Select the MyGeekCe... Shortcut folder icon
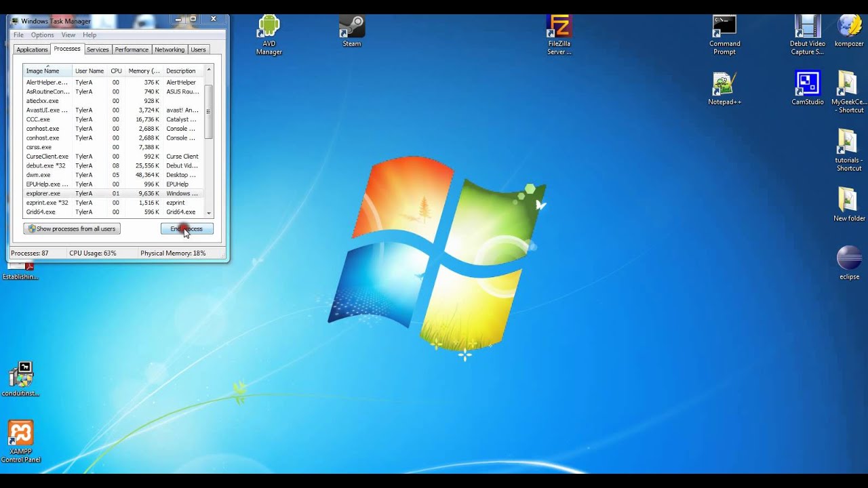Image resolution: width=868 pixels, height=488 pixels. [849, 93]
